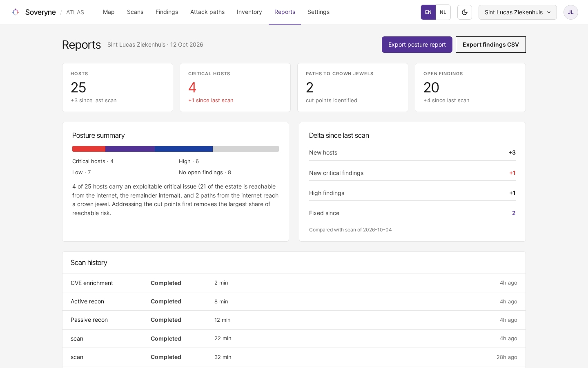Screen dimensions: 588x368
Task: Click 'Compared with scan of 2026-10-04' note
Action: click(350, 230)
